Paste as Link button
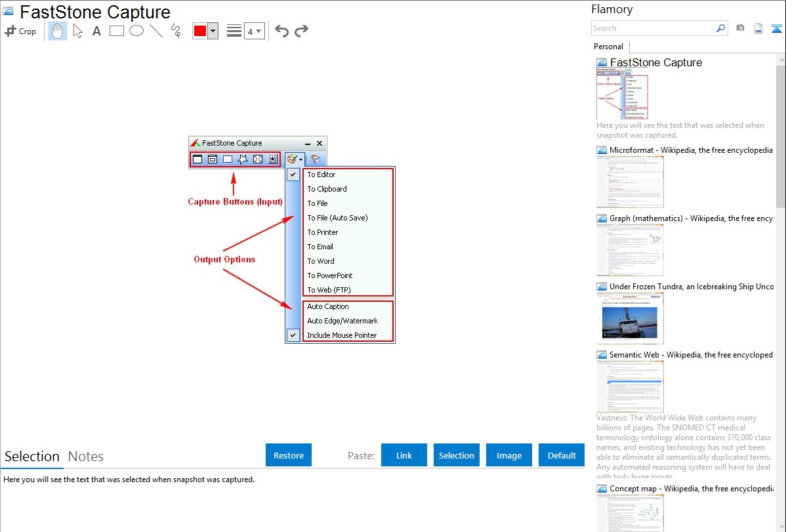Viewport: 786px width, 532px height. (404, 455)
